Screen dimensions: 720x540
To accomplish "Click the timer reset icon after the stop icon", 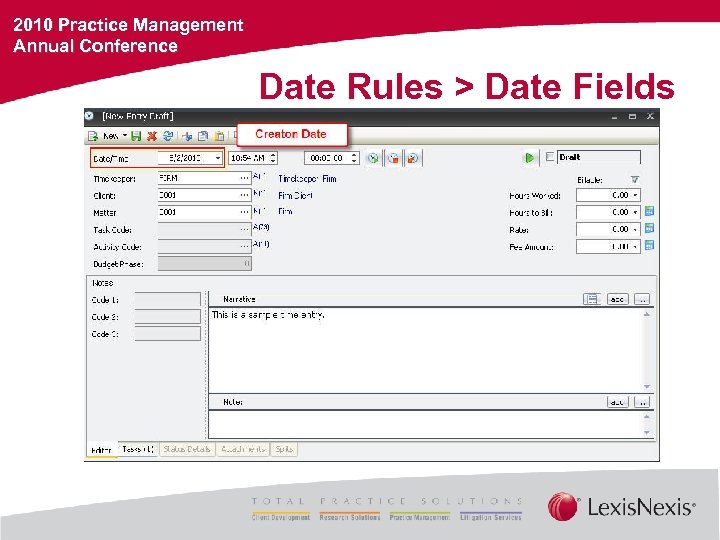I will coord(412,158).
